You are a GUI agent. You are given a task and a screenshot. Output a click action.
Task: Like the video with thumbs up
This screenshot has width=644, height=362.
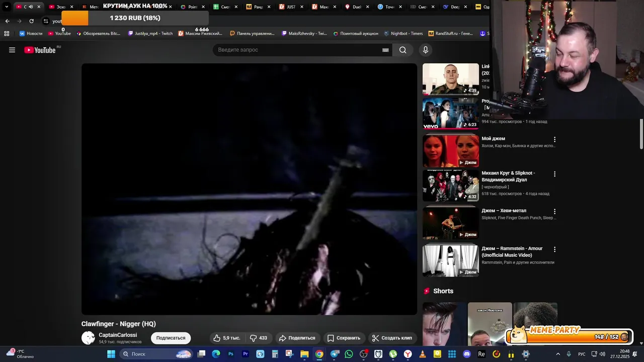coord(226,338)
